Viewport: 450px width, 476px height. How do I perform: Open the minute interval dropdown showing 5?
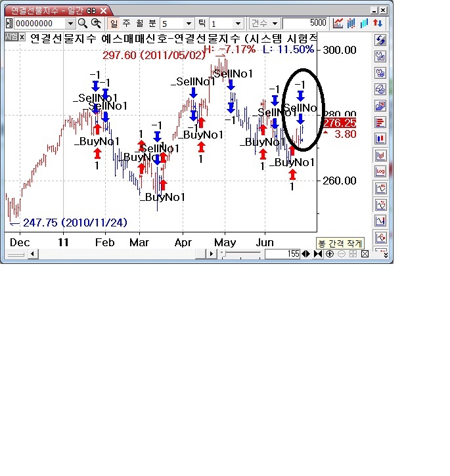pos(189,23)
